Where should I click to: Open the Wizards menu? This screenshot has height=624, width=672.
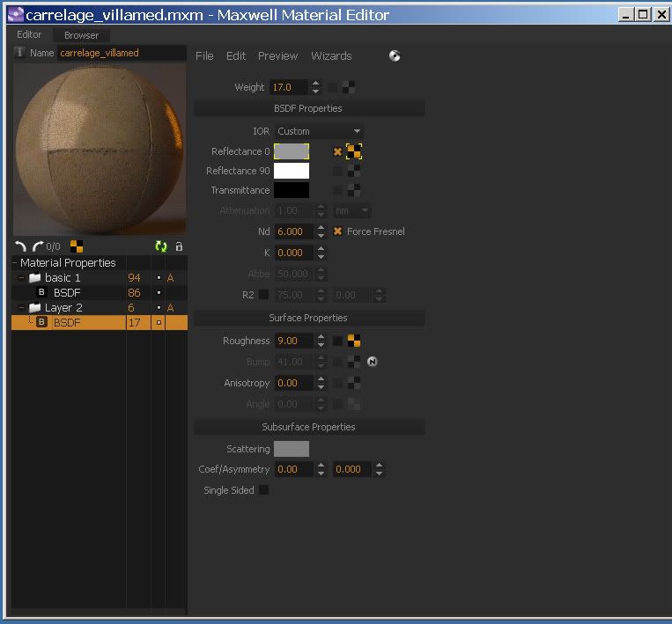pos(331,55)
